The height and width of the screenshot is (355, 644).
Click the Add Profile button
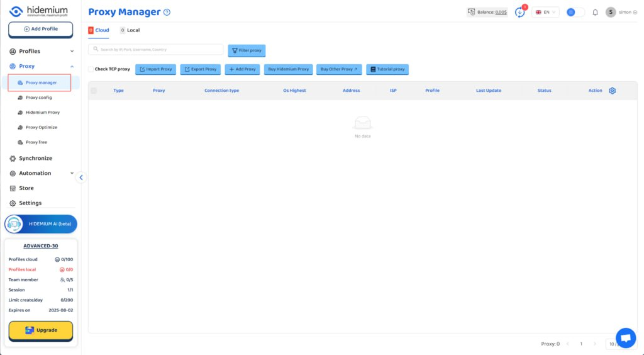click(41, 29)
